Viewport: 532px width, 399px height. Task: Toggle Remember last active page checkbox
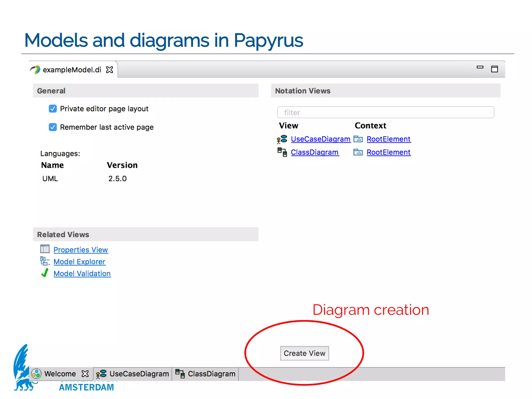click(53, 127)
